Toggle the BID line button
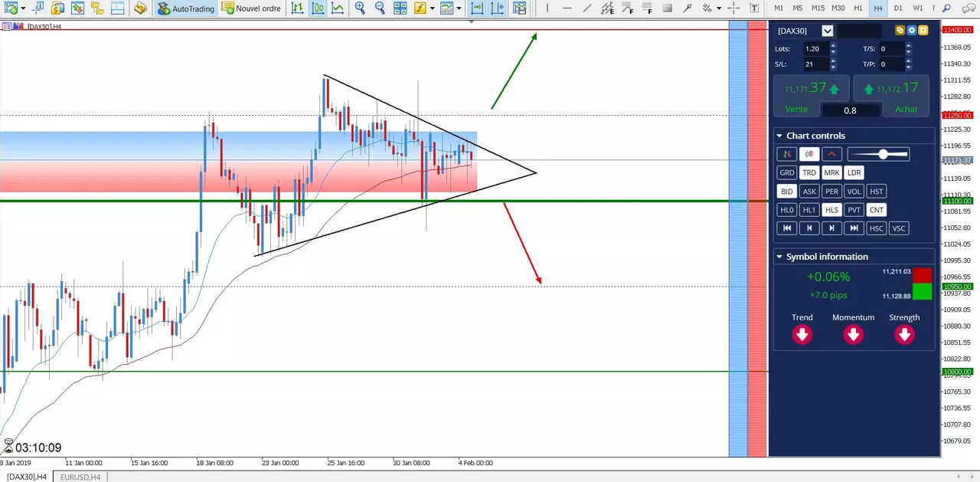980x482 pixels. [x=786, y=192]
